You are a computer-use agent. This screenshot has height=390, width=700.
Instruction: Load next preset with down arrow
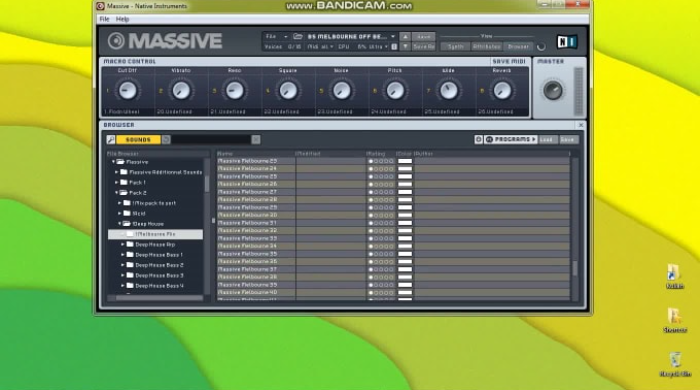point(405,46)
